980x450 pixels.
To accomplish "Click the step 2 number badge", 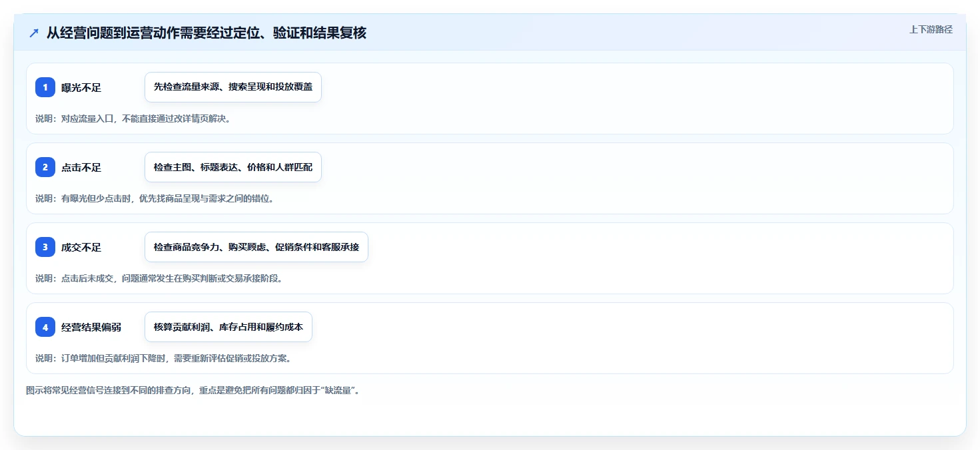I will click(x=45, y=167).
